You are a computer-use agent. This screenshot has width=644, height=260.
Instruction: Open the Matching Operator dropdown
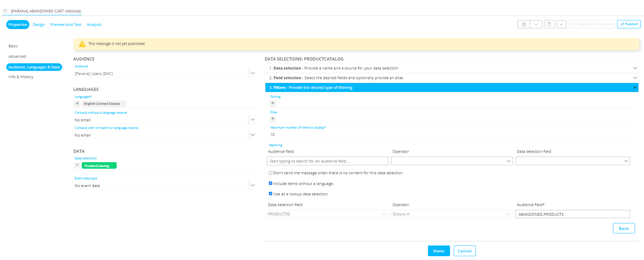click(451, 161)
